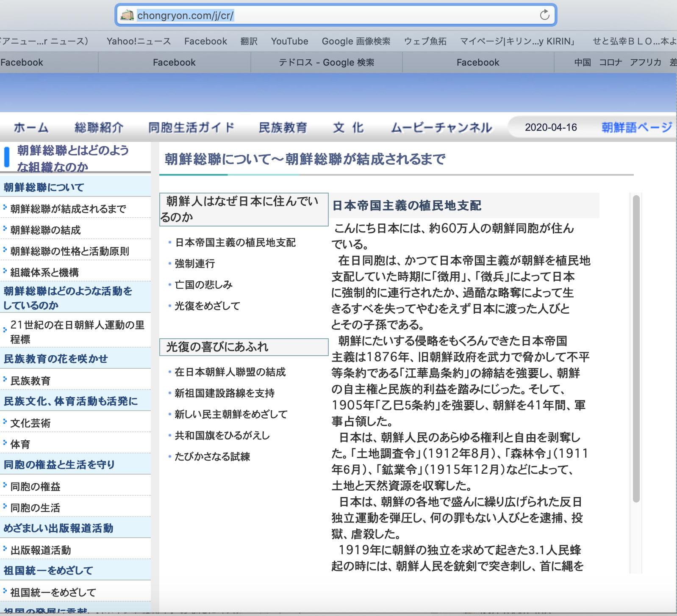Open the first Facebook bookmark in favorites bar
This screenshot has width=677, height=616.
(x=205, y=41)
